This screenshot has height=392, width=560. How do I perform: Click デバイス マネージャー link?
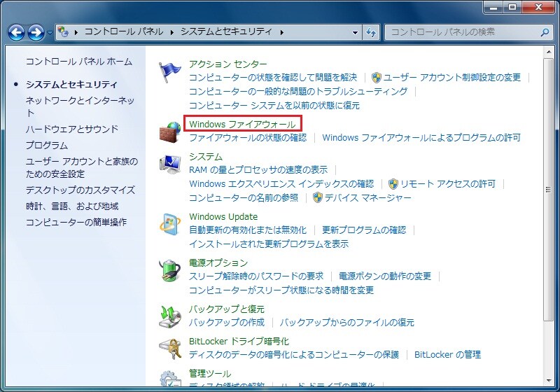point(368,197)
